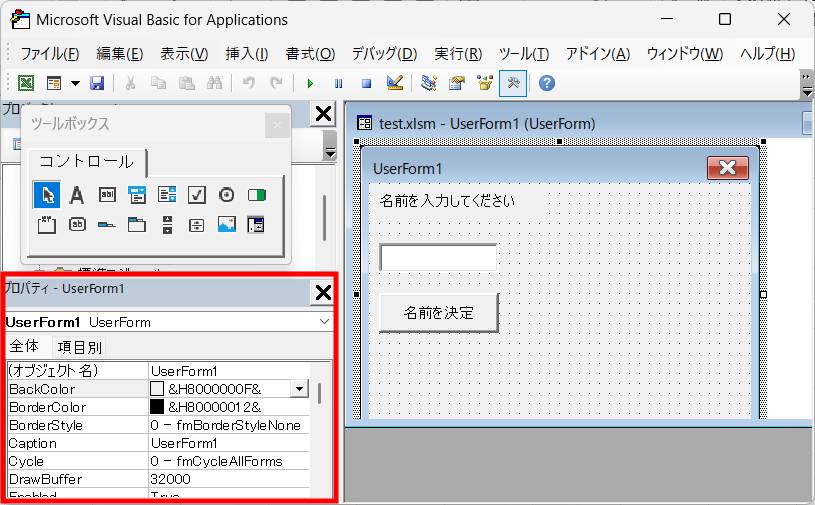Switch to the 全体 properties tab
Image resolution: width=815 pixels, height=505 pixels.
[x=24, y=346]
